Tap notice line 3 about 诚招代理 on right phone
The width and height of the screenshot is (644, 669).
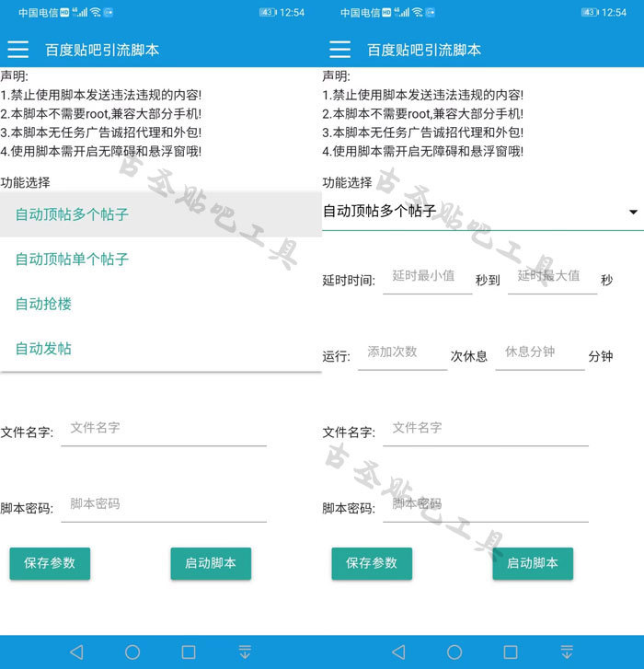(x=422, y=133)
